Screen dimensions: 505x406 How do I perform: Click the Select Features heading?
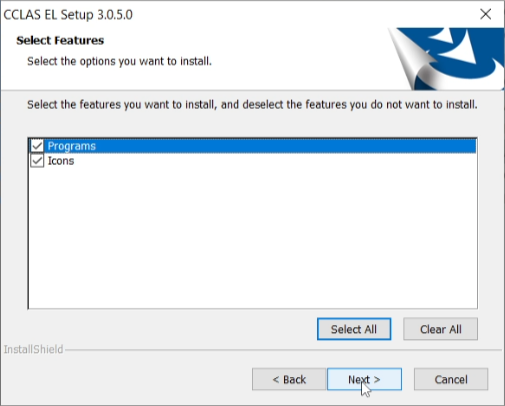pos(60,40)
